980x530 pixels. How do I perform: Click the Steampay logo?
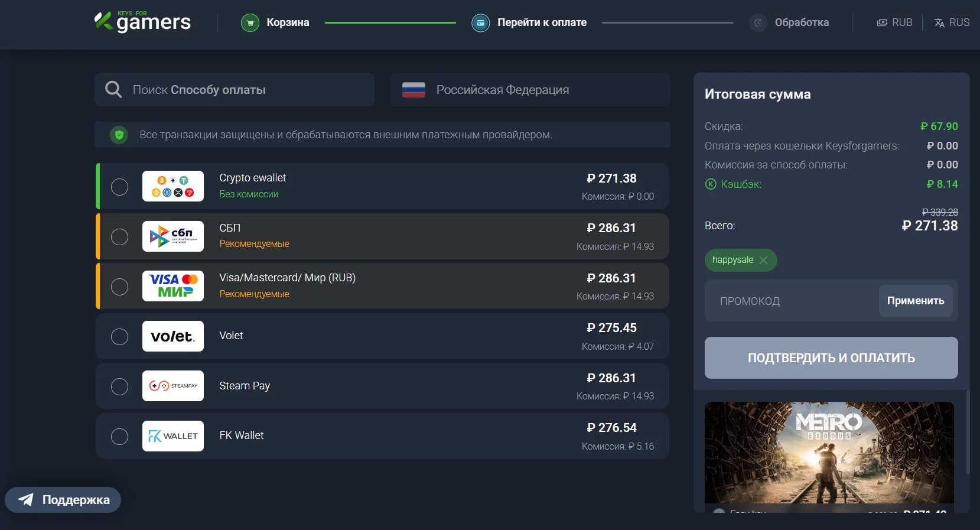pyautogui.click(x=173, y=386)
